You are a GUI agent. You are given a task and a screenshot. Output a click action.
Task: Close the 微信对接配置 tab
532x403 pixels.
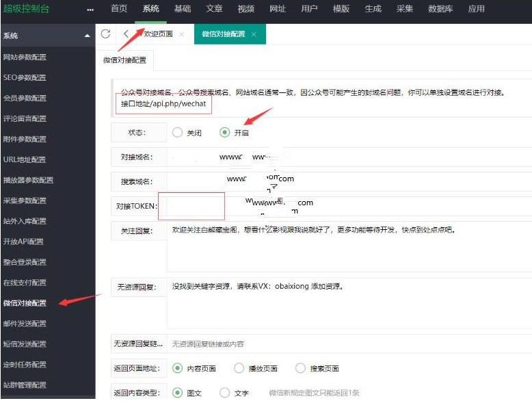point(254,34)
